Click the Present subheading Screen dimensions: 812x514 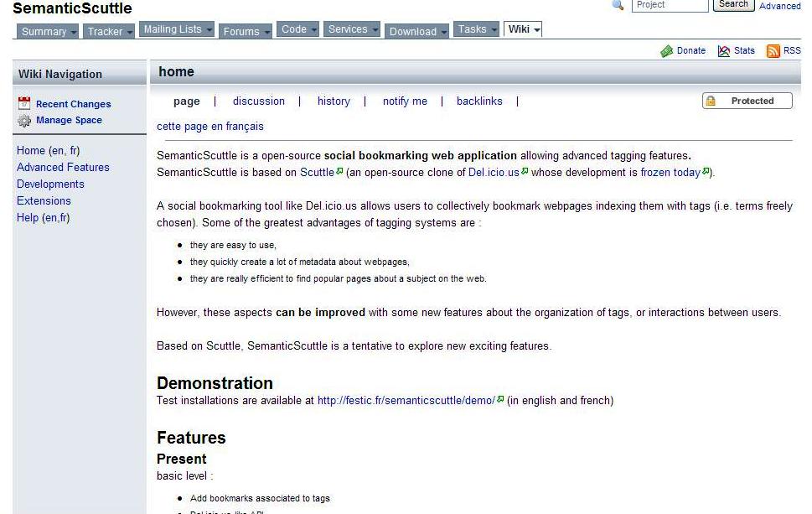pos(181,459)
